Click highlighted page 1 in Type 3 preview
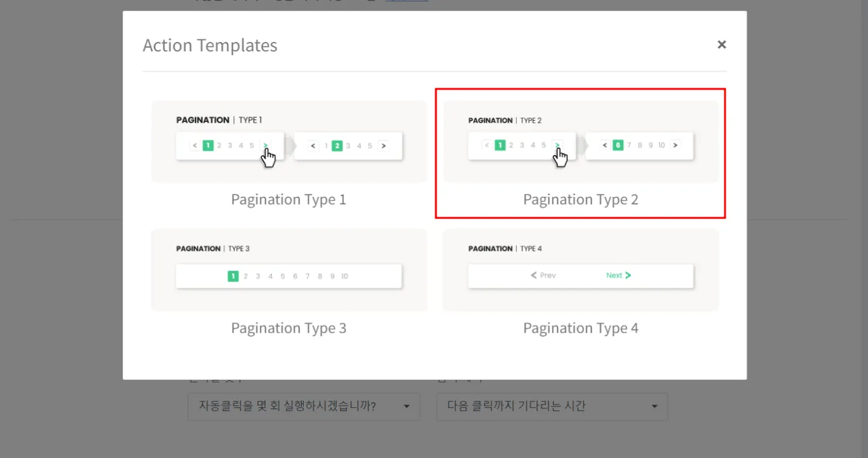The width and height of the screenshot is (868, 458). [x=233, y=276]
